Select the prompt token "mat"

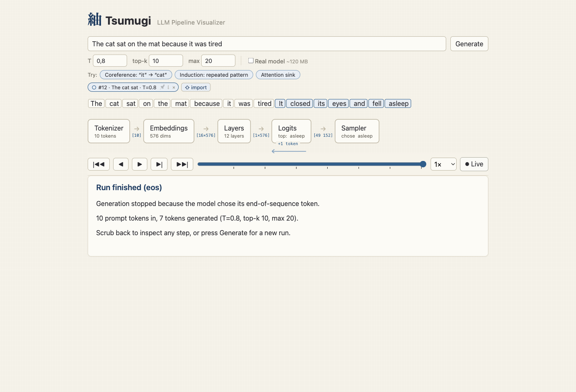click(x=181, y=103)
